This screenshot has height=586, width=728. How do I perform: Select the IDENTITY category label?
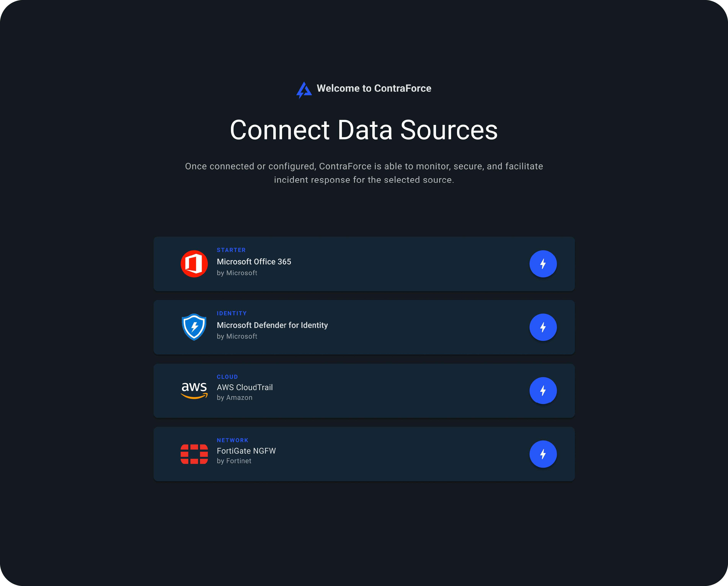pos(232,313)
